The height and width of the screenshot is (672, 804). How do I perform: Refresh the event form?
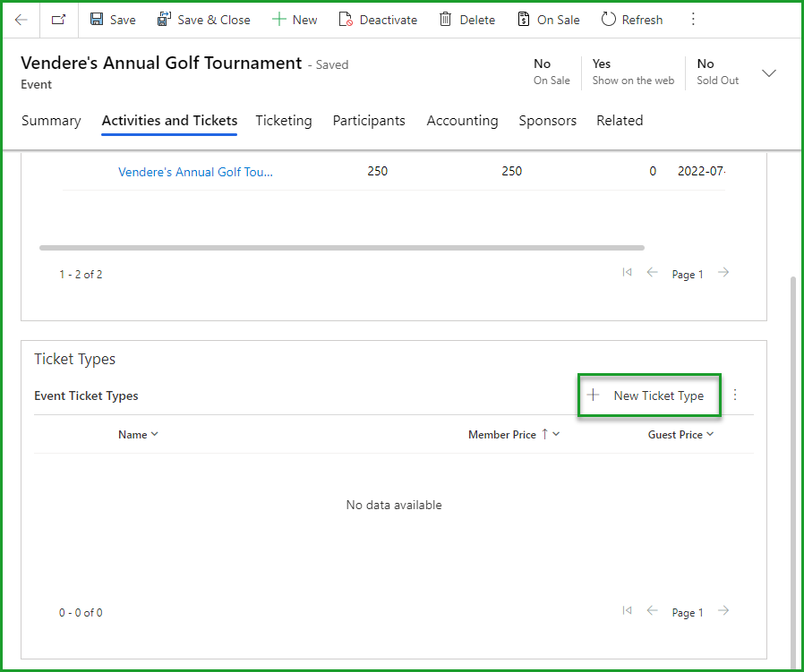tap(631, 20)
